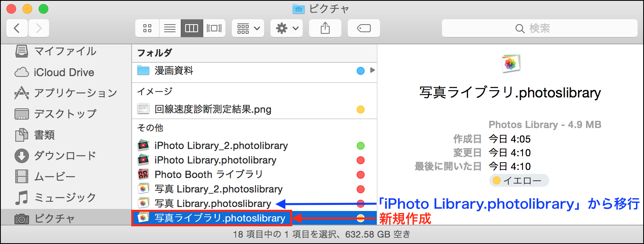Image resolution: width=644 pixels, height=244 pixels.
Task: Click the status bar item count text
Action: tap(322, 234)
